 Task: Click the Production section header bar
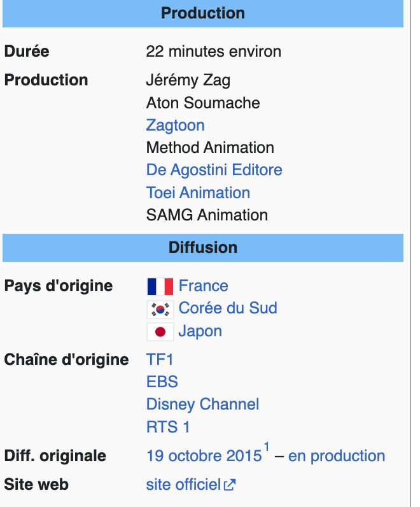click(203, 13)
